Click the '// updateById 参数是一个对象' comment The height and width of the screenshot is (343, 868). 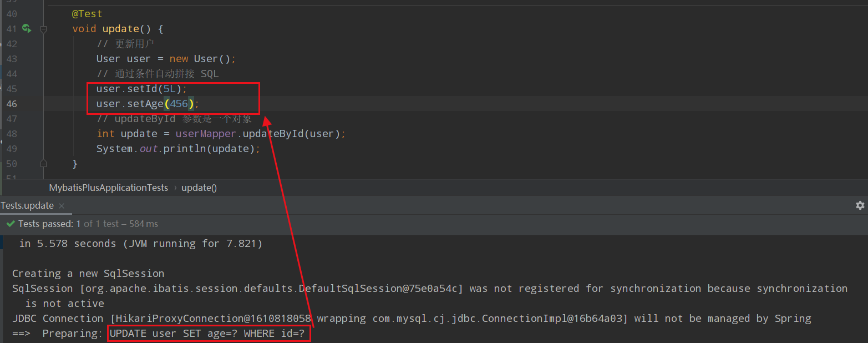(174, 119)
